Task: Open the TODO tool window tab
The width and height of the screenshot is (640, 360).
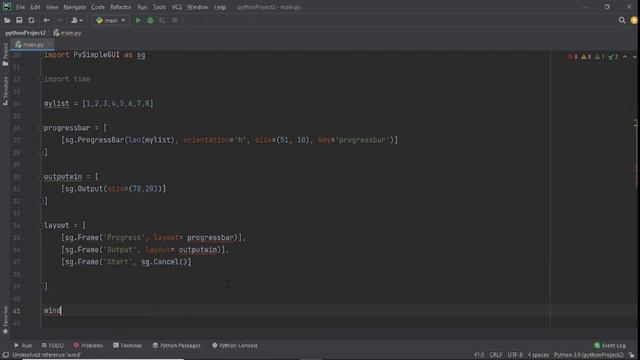Action: pos(53,345)
